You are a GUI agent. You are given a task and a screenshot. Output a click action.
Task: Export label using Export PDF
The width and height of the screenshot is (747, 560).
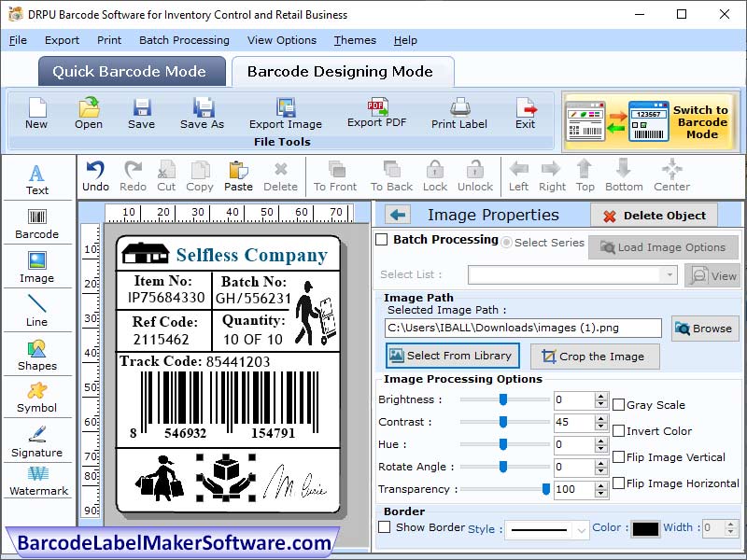377,113
